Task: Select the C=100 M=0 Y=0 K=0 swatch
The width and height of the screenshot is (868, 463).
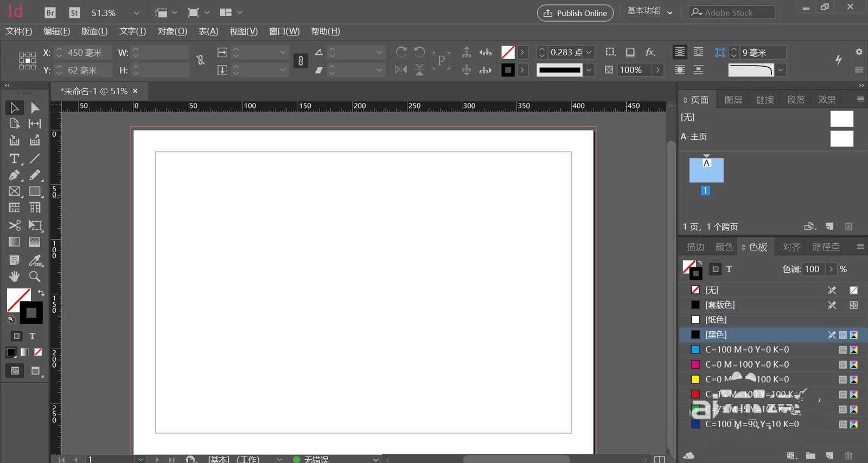Action: 747,350
